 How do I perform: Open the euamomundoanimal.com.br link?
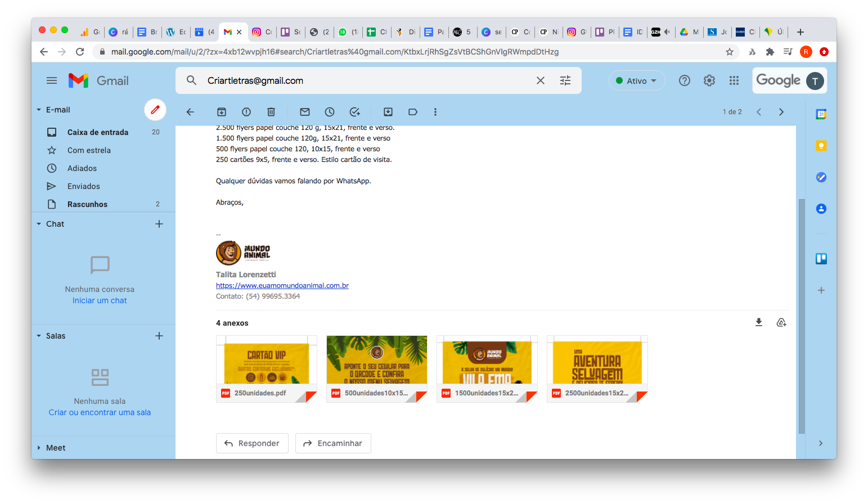282,286
